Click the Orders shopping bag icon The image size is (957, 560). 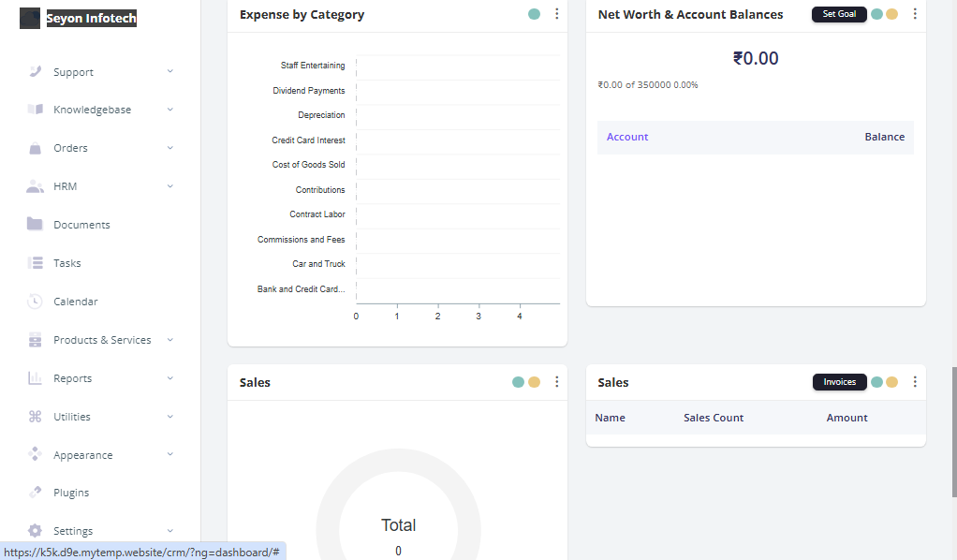tap(35, 148)
